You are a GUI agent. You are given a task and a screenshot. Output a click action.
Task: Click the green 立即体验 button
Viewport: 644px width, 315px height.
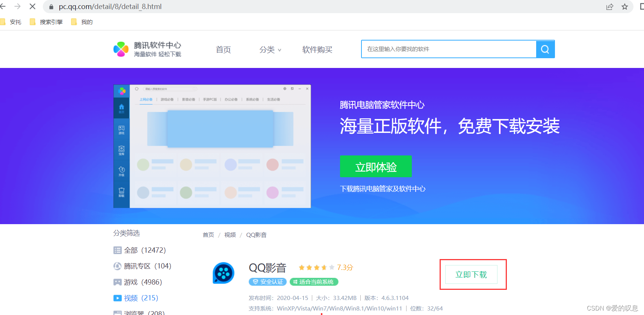tap(376, 166)
